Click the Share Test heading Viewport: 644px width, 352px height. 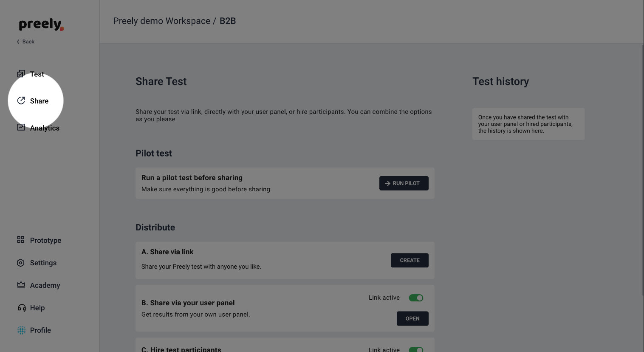click(161, 81)
